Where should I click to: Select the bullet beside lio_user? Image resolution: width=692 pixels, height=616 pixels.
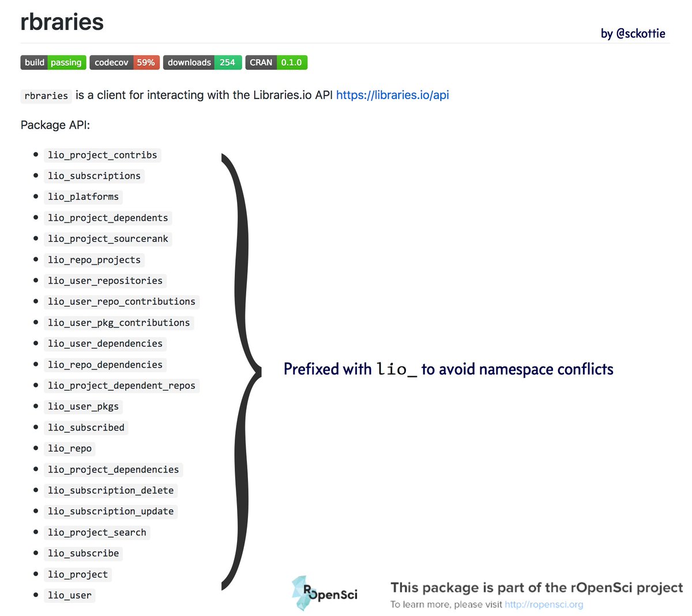[x=36, y=595]
